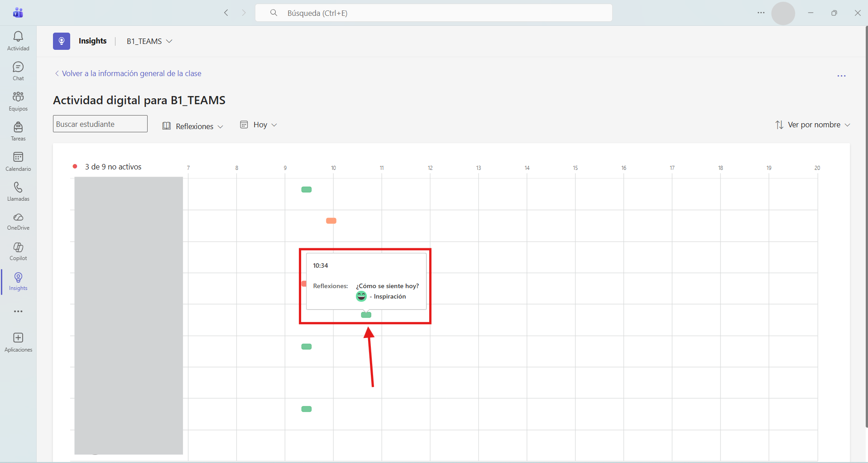Click the purple Insights app icon
This screenshot has width=868, height=463.
[62, 41]
